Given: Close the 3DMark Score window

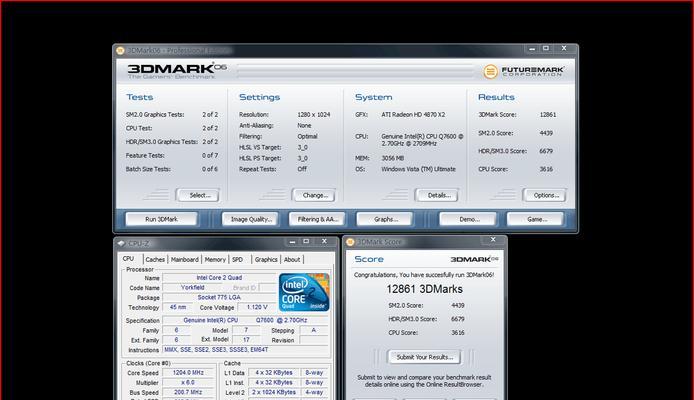Looking at the screenshot, I should coord(493,239).
